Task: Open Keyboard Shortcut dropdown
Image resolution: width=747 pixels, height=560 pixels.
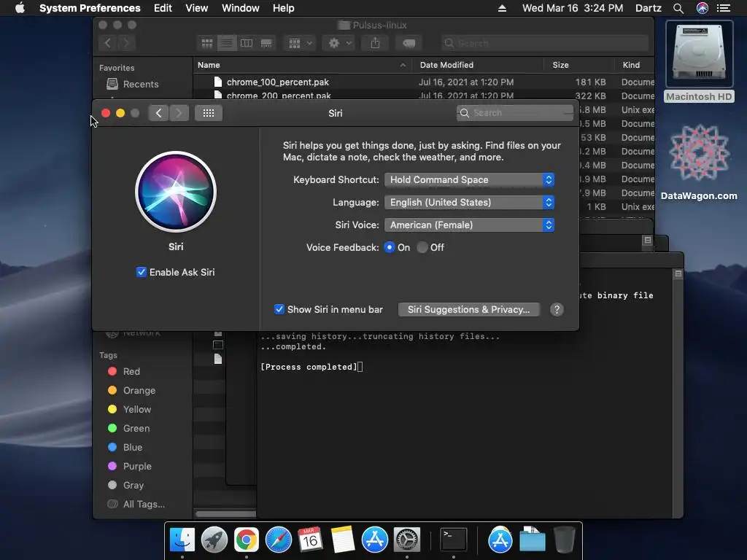Action: coord(469,179)
